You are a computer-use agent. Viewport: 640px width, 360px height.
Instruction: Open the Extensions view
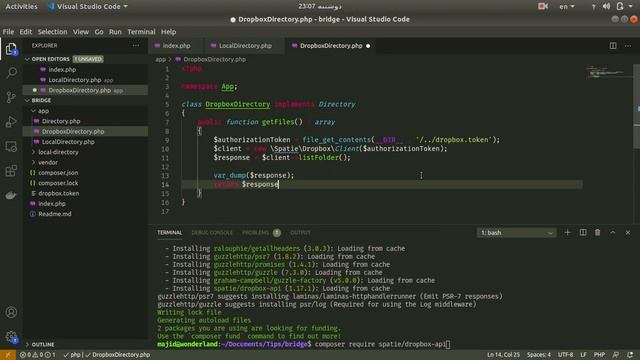click(11, 171)
